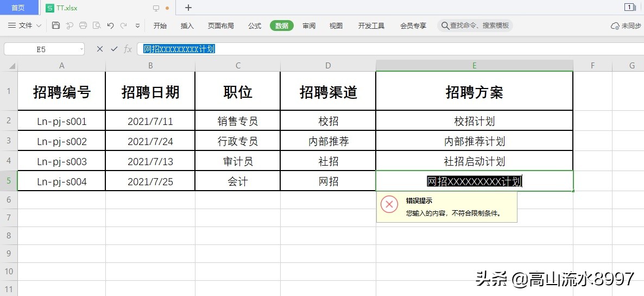644x296 pixels.
Task: Open Print Preview from the toolbar
Action: point(97,26)
